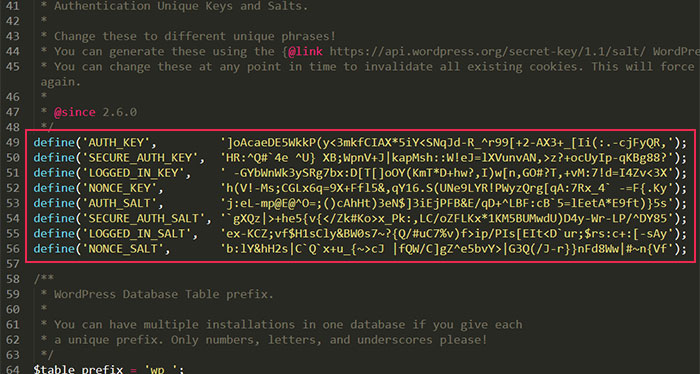This screenshot has width=700, height=374.
Task: Place cursor in the 'LOGGED_IN_SALT' constant name
Action: pyautogui.click(x=137, y=234)
